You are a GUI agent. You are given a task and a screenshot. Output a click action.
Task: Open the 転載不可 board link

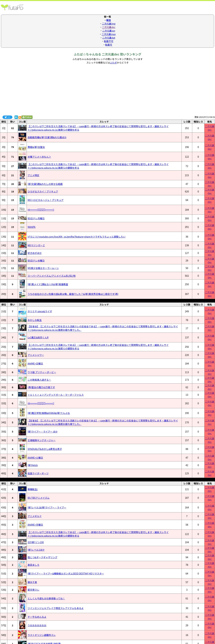[x=109, y=41]
